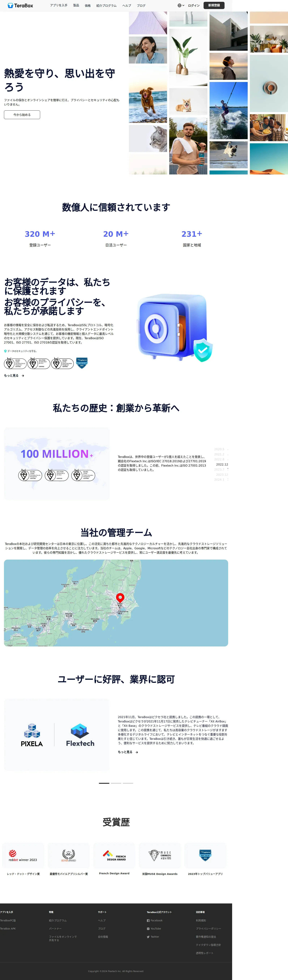Click the YouTube icon in footer

[148, 928]
